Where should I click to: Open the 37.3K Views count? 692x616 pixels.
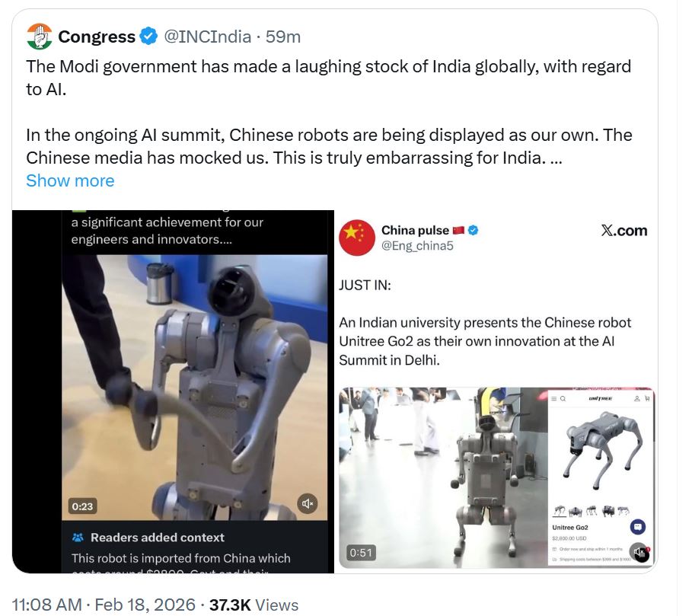(254, 605)
